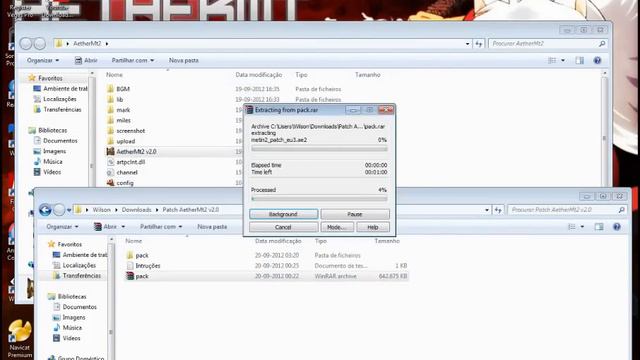The width and height of the screenshot is (640, 360).
Task: Click Back arrow in AetherMt2 window
Action: (x=26, y=43)
